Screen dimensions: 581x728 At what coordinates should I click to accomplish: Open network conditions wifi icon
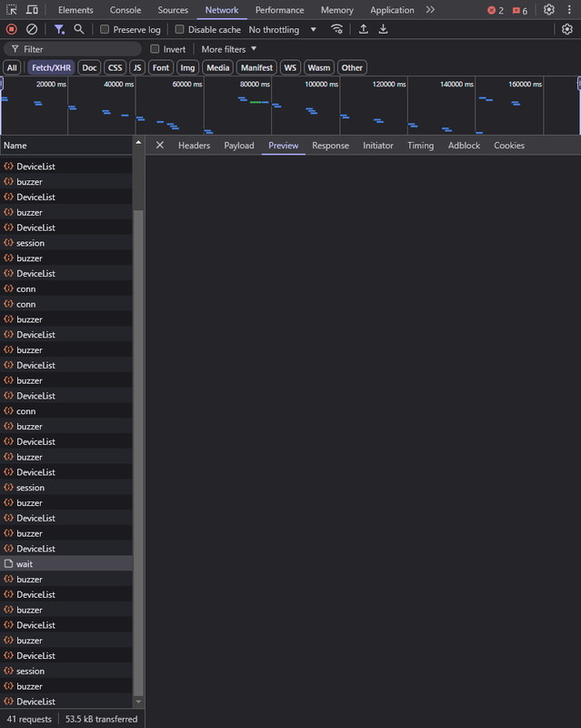337,29
